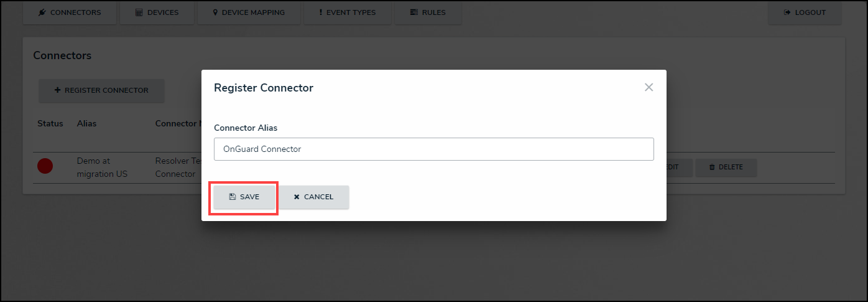This screenshot has height=302, width=868.
Task: Click the Alias column header
Action: point(86,123)
